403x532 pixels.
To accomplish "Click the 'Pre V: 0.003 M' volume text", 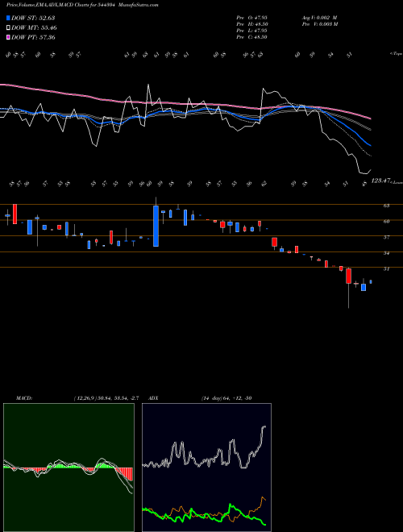I will [x=319, y=24].
